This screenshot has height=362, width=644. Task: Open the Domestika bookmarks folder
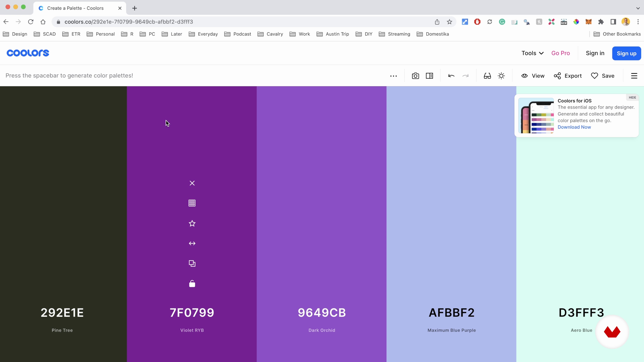click(433, 34)
